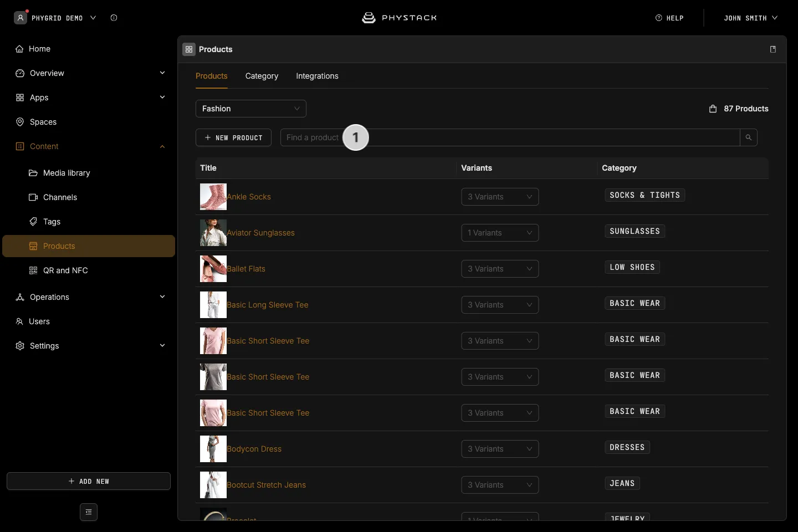Click the New Product button
This screenshot has width=798, height=532.
233,137
